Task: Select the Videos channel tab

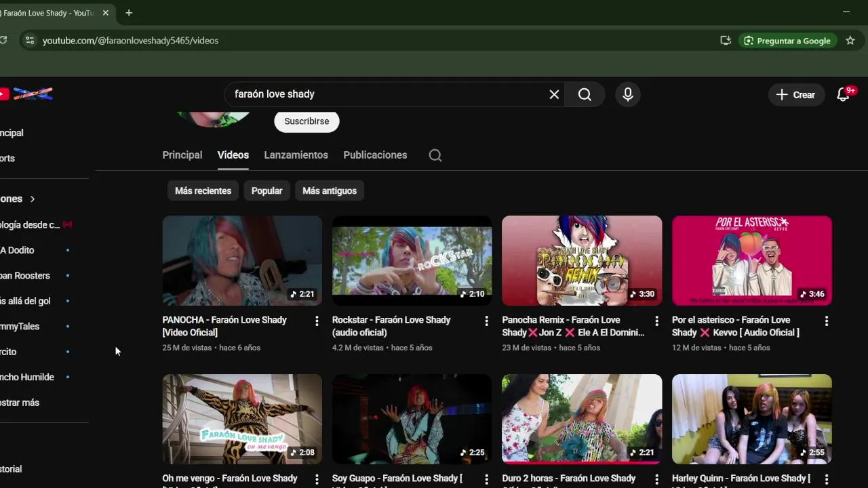Action: pos(233,155)
